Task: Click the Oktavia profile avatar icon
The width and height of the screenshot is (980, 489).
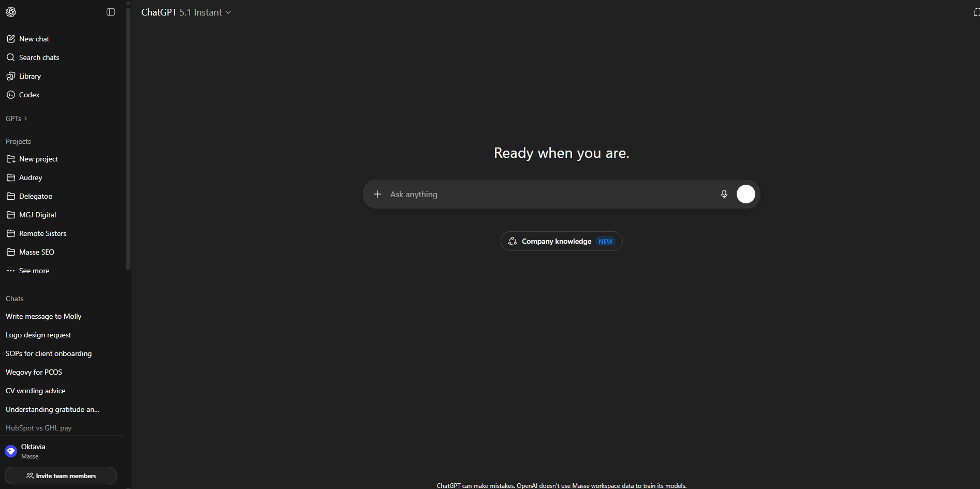Action: point(11,451)
